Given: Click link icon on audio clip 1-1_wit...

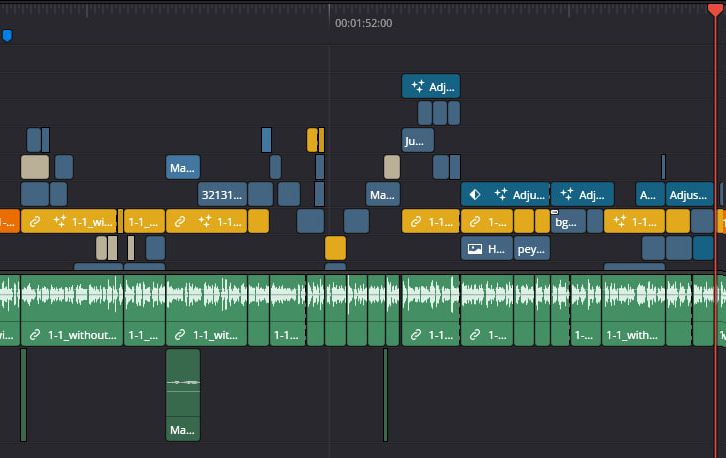Looking at the screenshot, I should [180, 334].
